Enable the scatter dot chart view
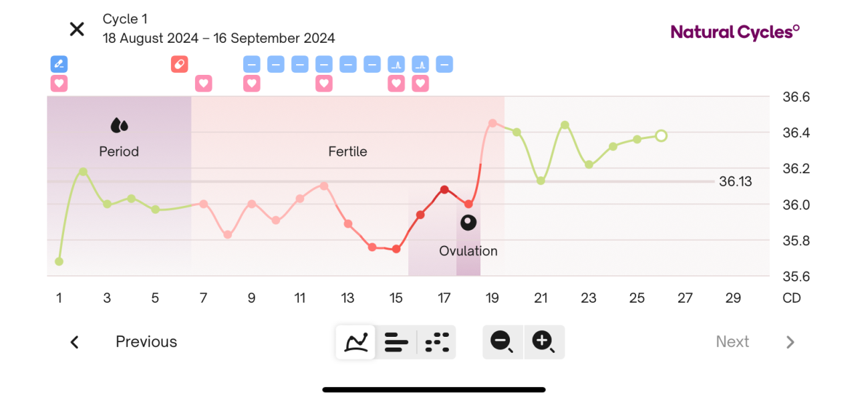Image resolution: width=868 pixels, height=401 pixels. 436,342
